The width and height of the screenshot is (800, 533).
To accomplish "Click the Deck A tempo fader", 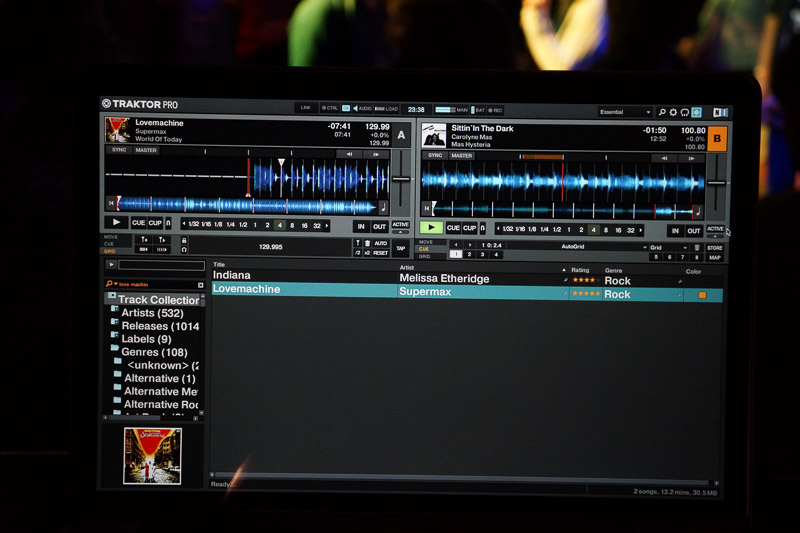I will [x=401, y=178].
